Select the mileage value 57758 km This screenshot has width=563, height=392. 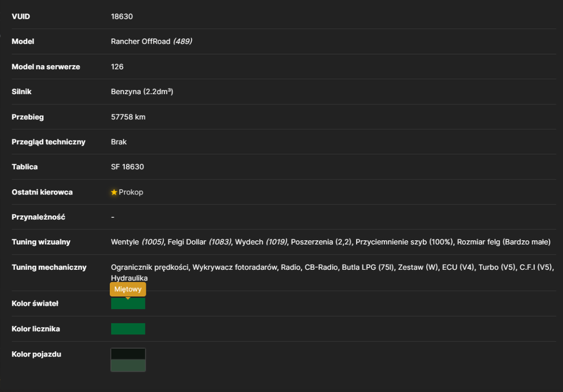point(128,117)
